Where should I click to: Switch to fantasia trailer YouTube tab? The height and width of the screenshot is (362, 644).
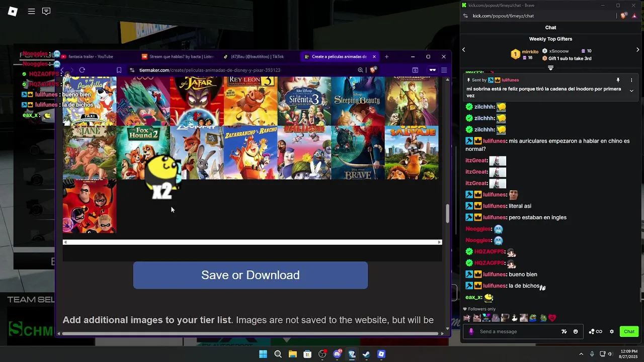click(x=91, y=56)
